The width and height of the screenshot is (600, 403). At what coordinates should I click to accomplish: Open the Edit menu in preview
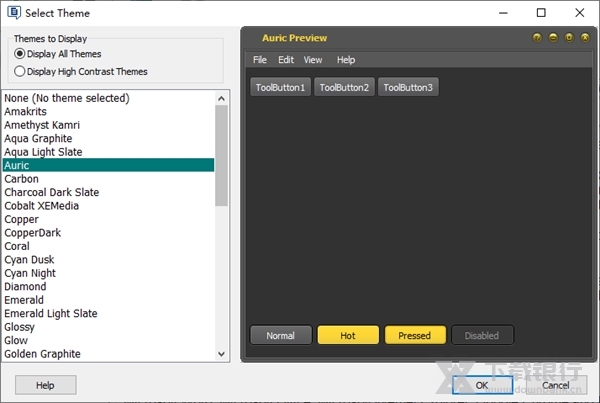click(286, 60)
